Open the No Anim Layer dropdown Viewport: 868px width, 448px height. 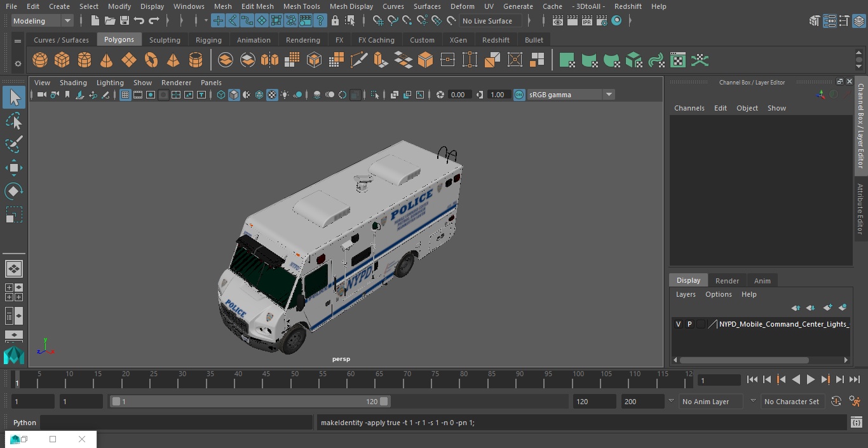point(711,402)
